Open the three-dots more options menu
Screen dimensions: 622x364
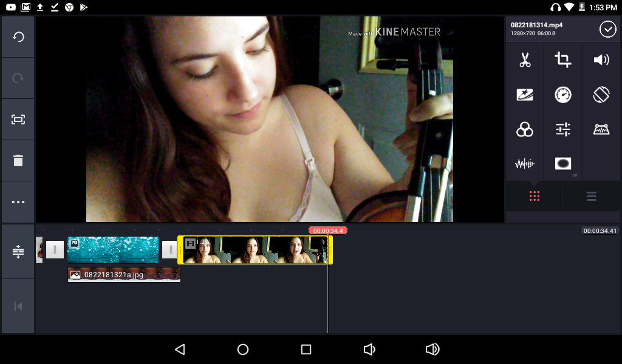18,202
